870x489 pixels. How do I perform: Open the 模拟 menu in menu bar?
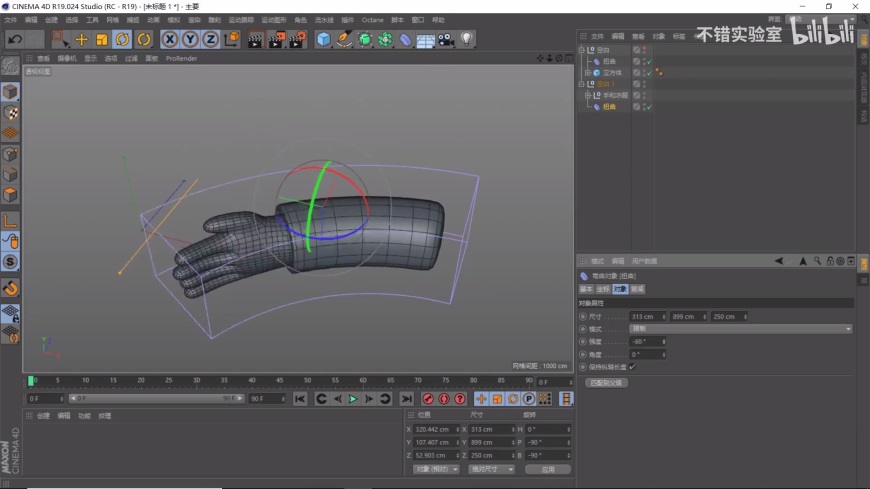tap(173, 19)
